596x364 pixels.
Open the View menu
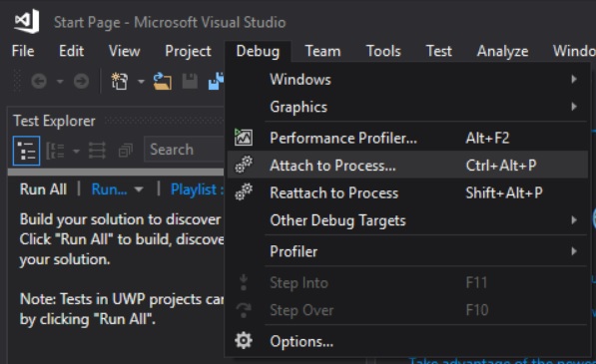[125, 51]
